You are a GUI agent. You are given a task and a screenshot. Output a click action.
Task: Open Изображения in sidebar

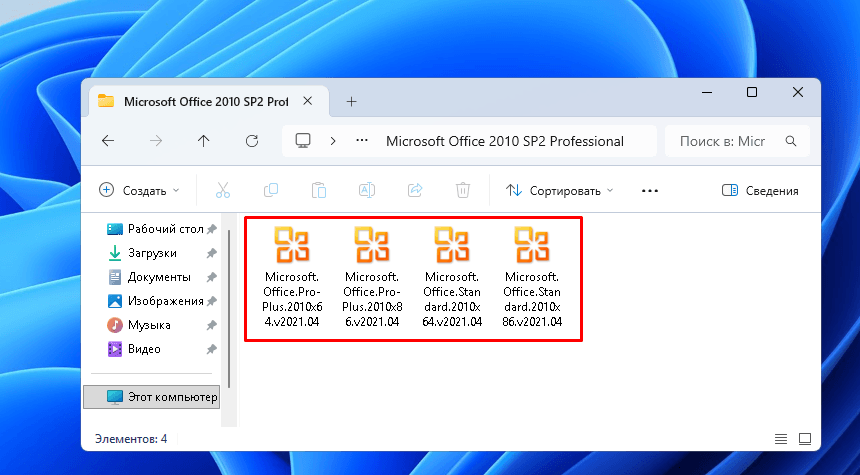(x=155, y=301)
